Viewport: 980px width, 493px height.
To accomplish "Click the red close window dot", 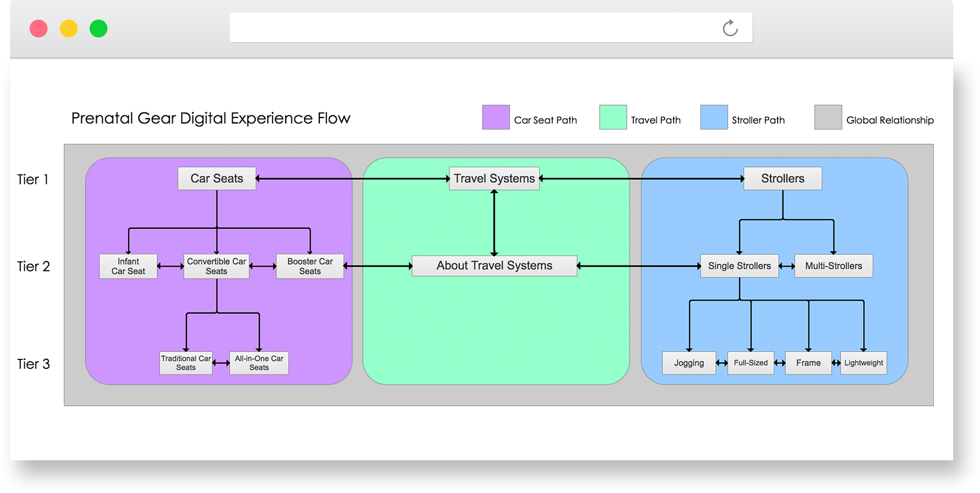I will tap(39, 29).
